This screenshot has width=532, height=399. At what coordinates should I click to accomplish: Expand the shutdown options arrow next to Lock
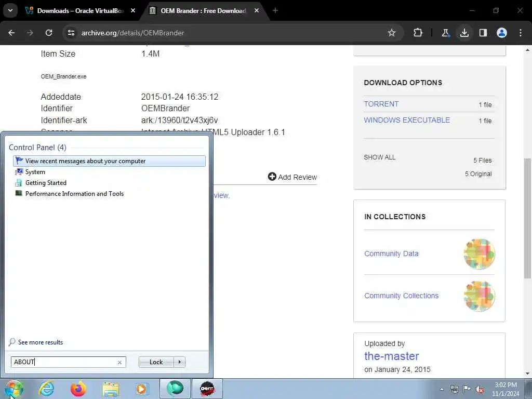[x=179, y=362]
